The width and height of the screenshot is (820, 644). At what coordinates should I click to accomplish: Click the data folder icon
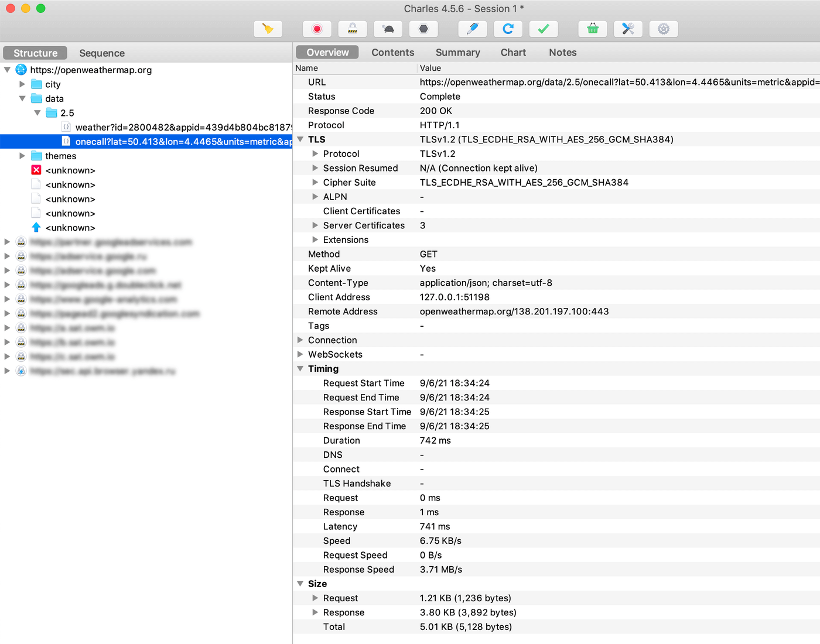[x=36, y=98]
